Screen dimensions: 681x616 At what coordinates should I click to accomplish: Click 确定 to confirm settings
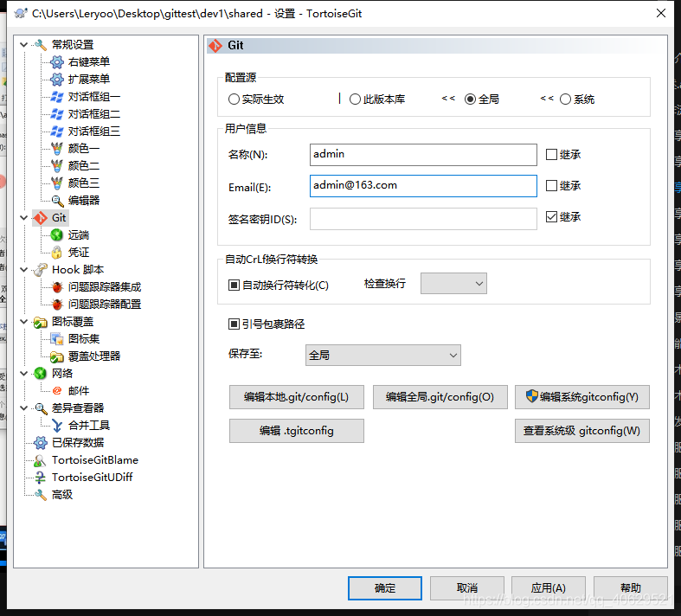coord(385,588)
